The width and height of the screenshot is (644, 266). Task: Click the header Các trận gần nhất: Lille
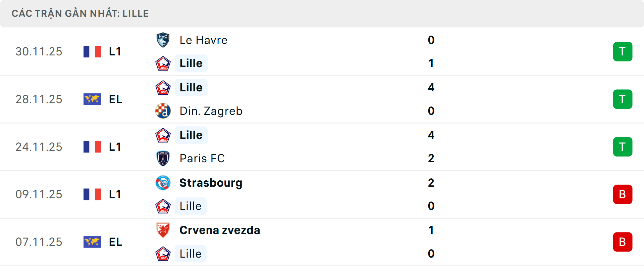(80, 13)
